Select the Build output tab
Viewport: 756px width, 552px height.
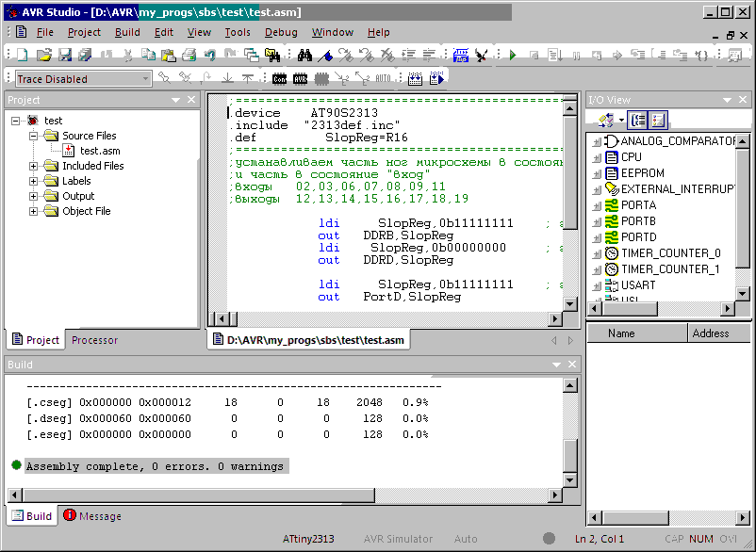tap(32, 516)
